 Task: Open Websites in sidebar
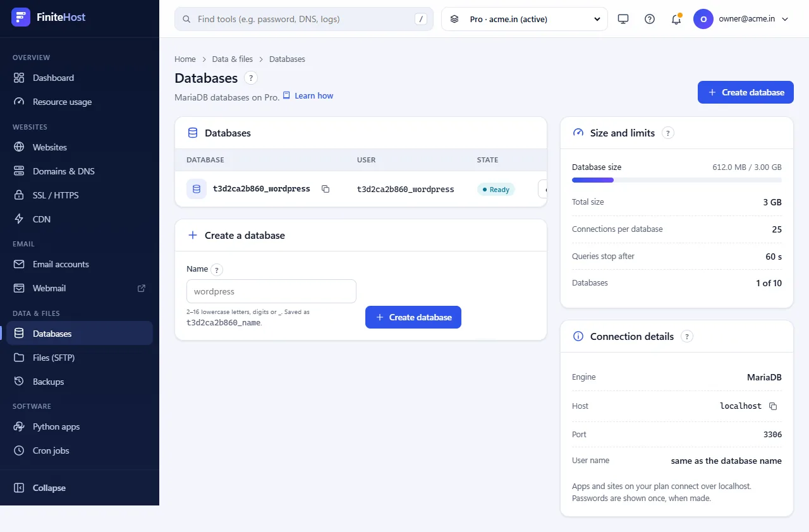[80, 147]
